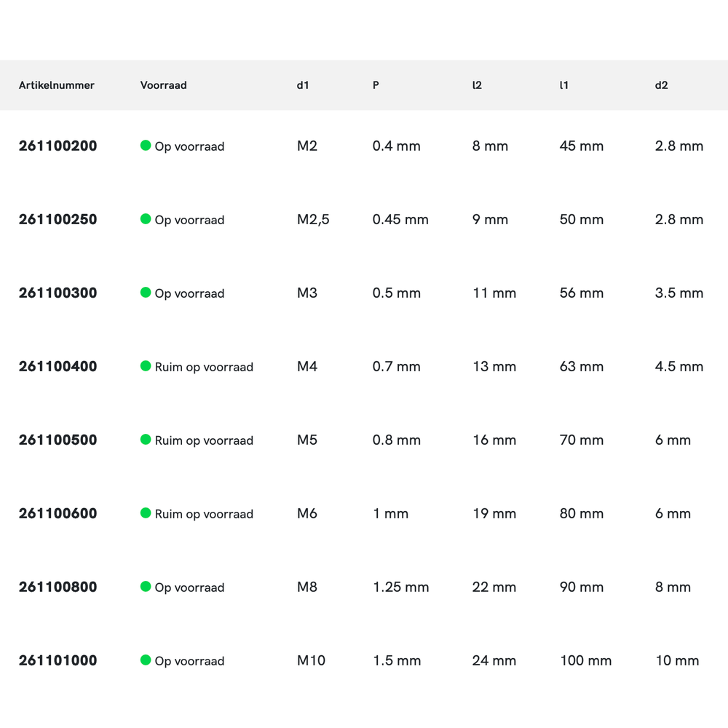Click the green status dot for article 261100800

tap(146, 587)
